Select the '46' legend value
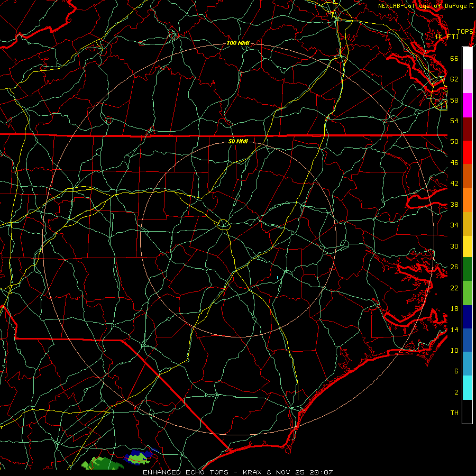This screenshot has height=476, width=476. [454, 163]
